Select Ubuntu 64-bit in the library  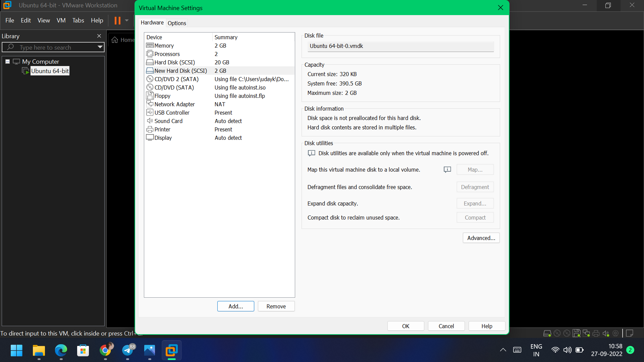(x=50, y=71)
